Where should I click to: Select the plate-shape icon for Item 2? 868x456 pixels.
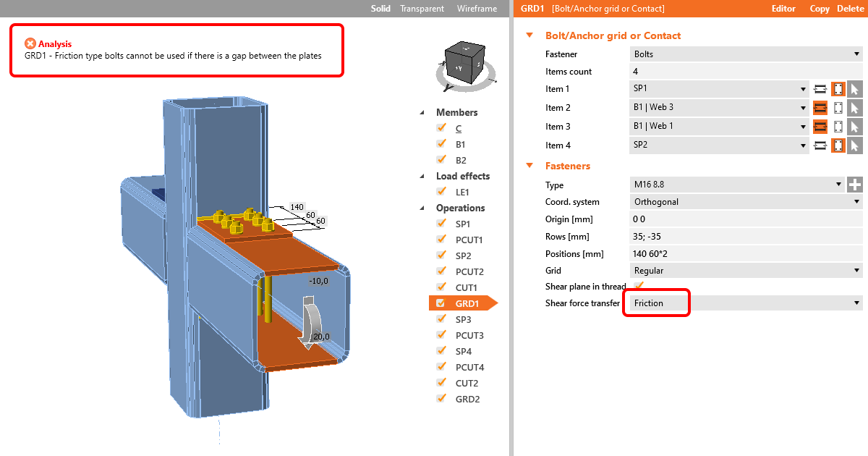(838, 108)
